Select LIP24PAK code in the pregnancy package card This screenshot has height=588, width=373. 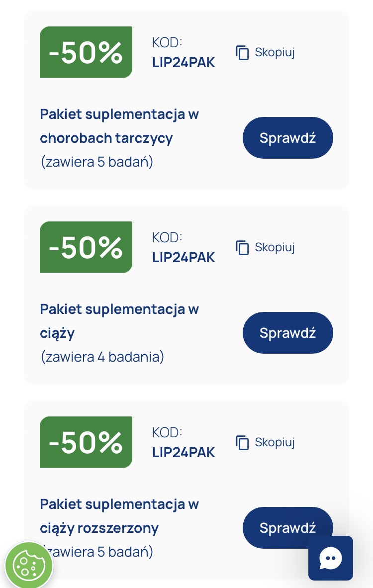tap(184, 258)
